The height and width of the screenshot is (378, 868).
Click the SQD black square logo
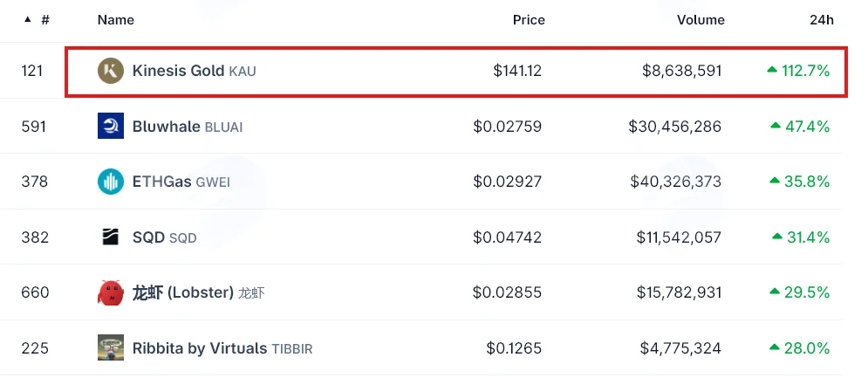tap(111, 237)
